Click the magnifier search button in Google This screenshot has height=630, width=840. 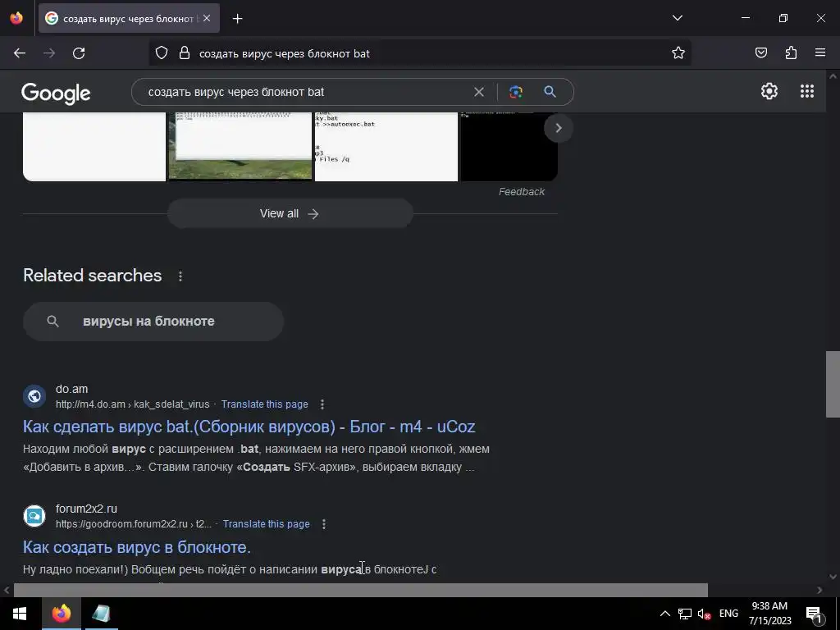click(550, 92)
